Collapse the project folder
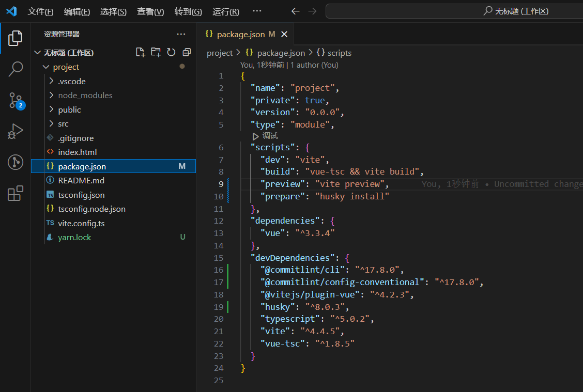Screen dimensions: 583x392 (x=45, y=67)
